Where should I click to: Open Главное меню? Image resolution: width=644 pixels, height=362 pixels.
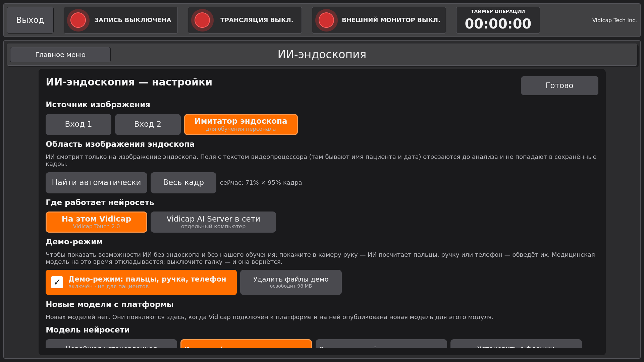60,55
